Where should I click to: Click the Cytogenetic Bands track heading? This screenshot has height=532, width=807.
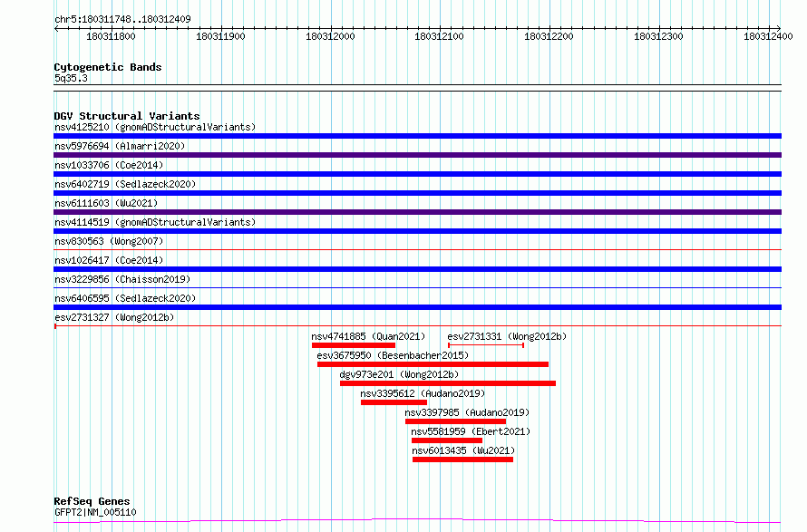[x=108, y=67]
